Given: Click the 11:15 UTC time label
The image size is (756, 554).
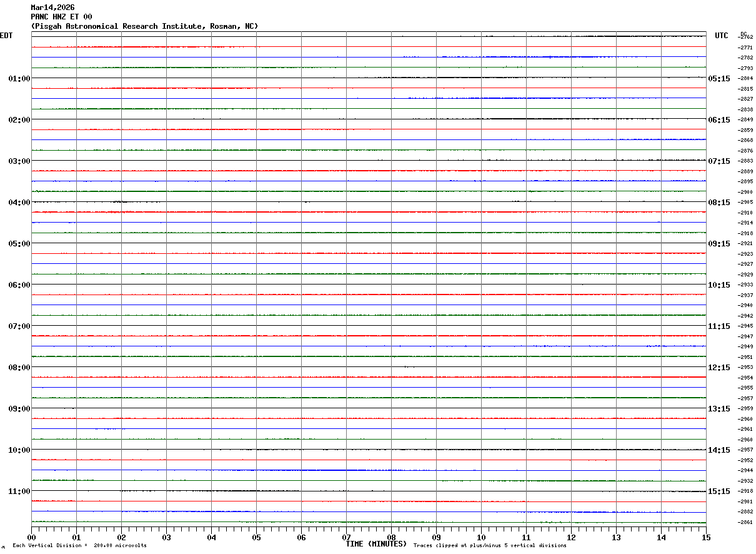Looking at the screenshot, I should [719, 326].
